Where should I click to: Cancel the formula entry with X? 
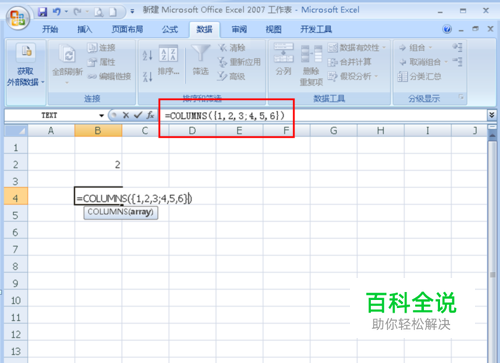[126, 115]
